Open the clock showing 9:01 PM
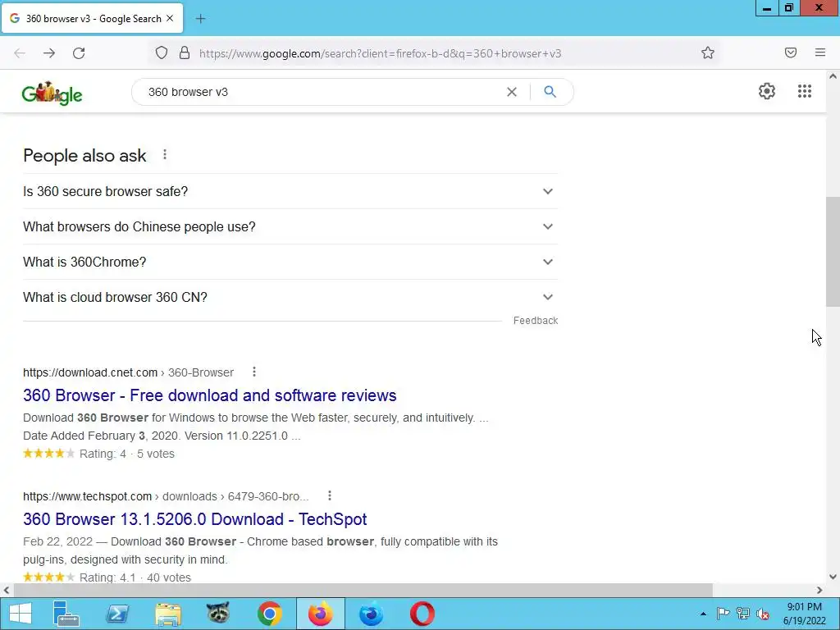This screenshot has height=630, width=840. pyautogui.click(x=804, y=614)
